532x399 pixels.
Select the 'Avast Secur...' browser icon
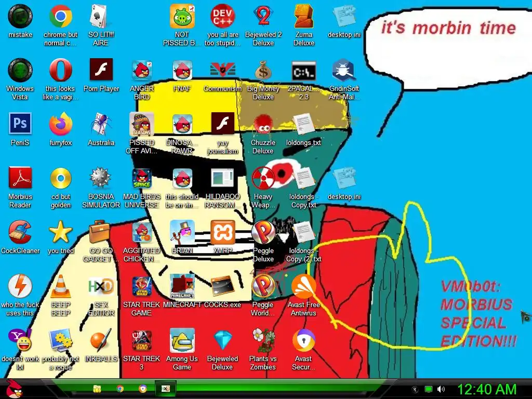point(303,340)
